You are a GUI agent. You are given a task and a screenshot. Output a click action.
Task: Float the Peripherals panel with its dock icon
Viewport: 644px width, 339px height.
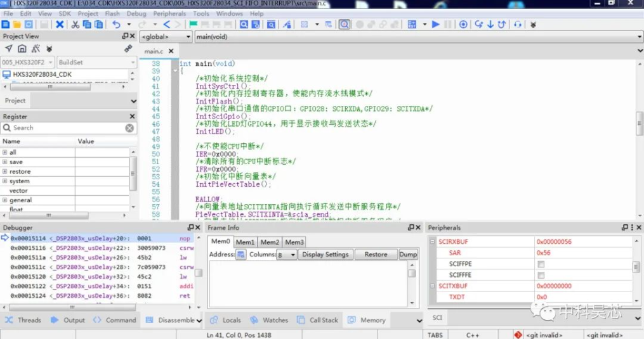pos(625,227)
